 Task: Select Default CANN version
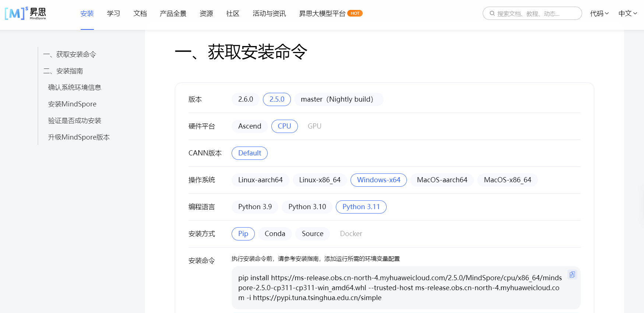250,153
